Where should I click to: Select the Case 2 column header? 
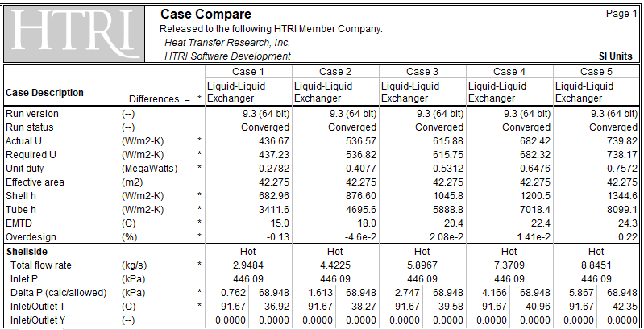click(x=335, y=72)
